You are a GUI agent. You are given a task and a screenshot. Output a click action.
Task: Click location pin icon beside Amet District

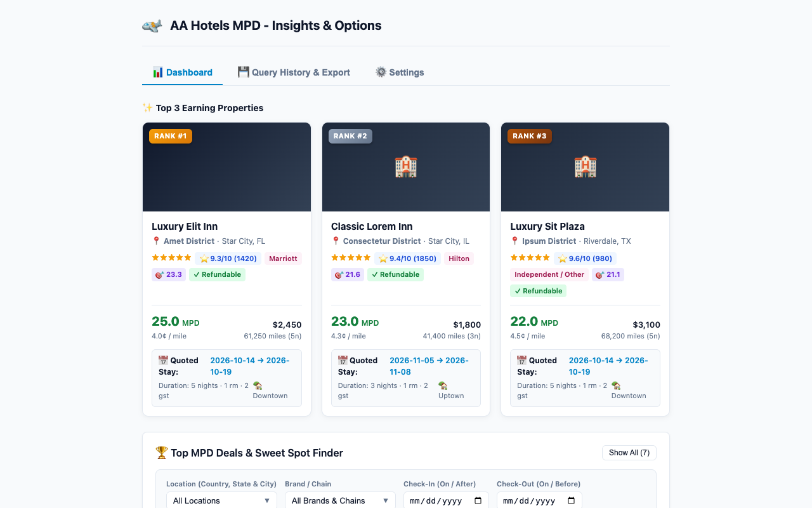[x=156, y=241]
